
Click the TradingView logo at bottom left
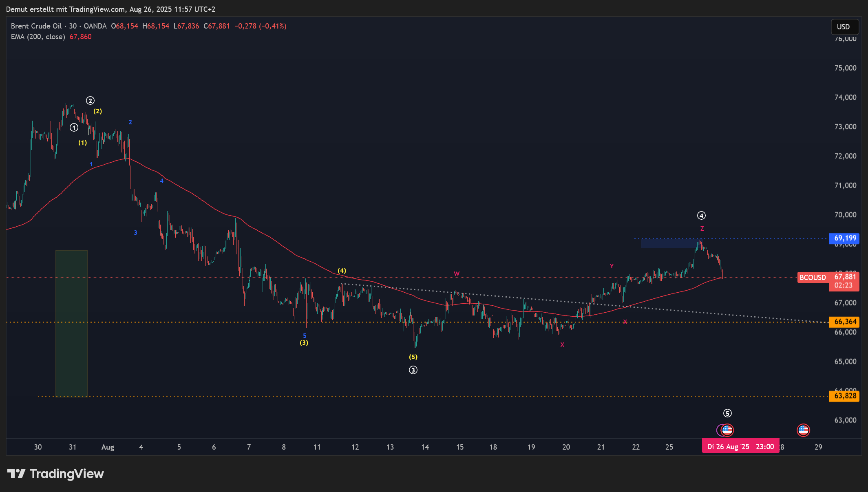click(x=55, y=474)
